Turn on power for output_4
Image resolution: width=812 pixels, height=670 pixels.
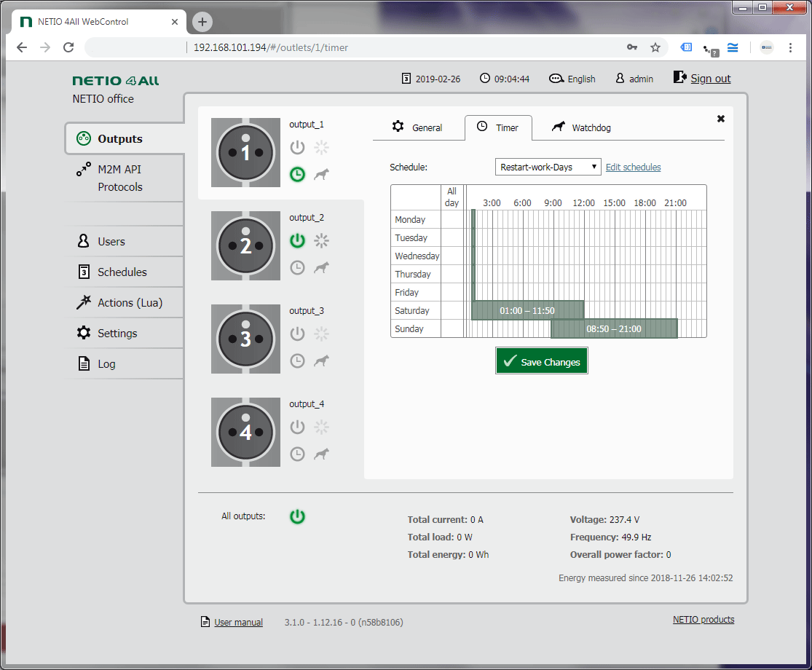[x=297, y=427]
